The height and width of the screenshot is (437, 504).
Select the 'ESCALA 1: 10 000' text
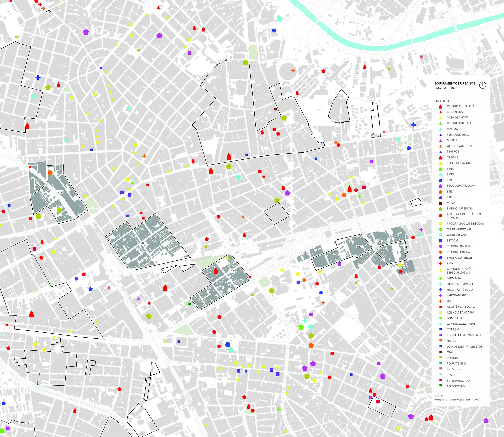click(x=447, y=88)
